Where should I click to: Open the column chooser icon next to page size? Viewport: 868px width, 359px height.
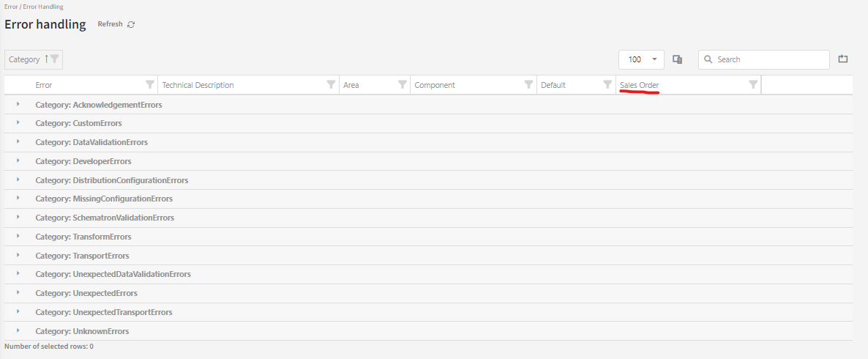coord(678,59)
